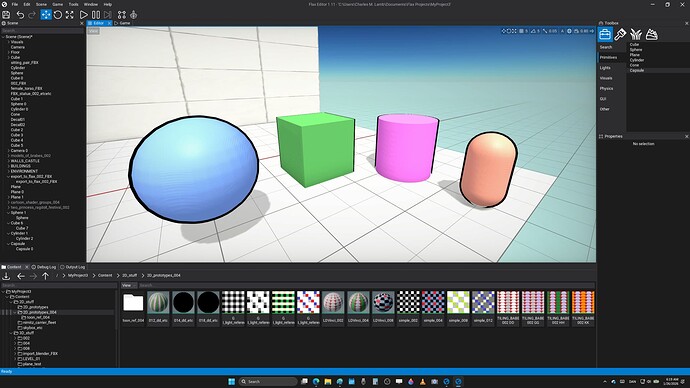Select the Camera actor in Scene tree

click(x=18, y=47)
